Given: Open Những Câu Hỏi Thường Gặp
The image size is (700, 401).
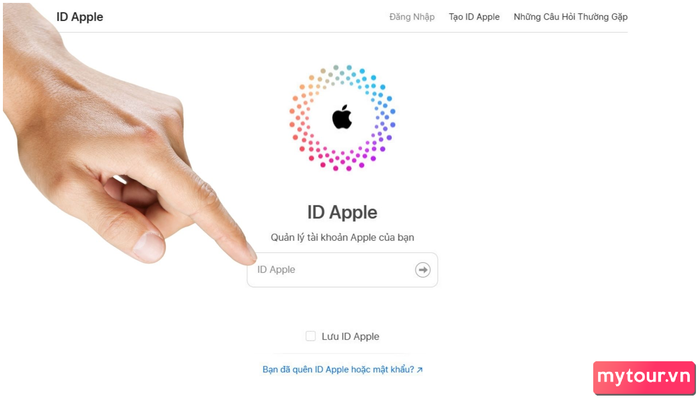Looking at the screenshot, I should (x=571, y=17).
